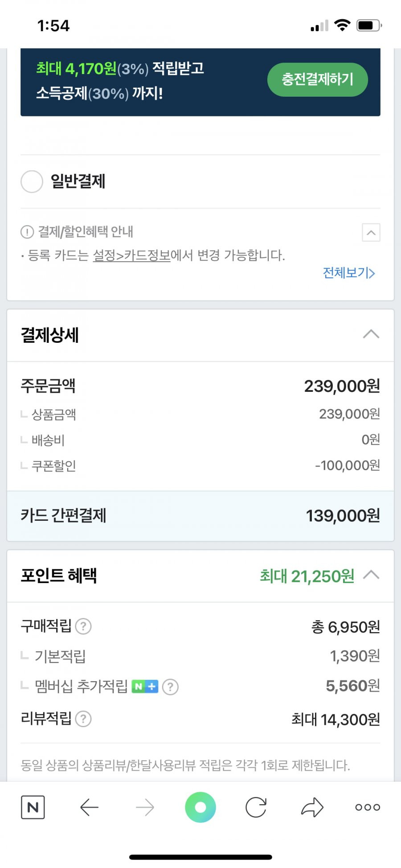Tap help icon next to 구매적립
Screen dimensions: 401x868
pos(83,626)
